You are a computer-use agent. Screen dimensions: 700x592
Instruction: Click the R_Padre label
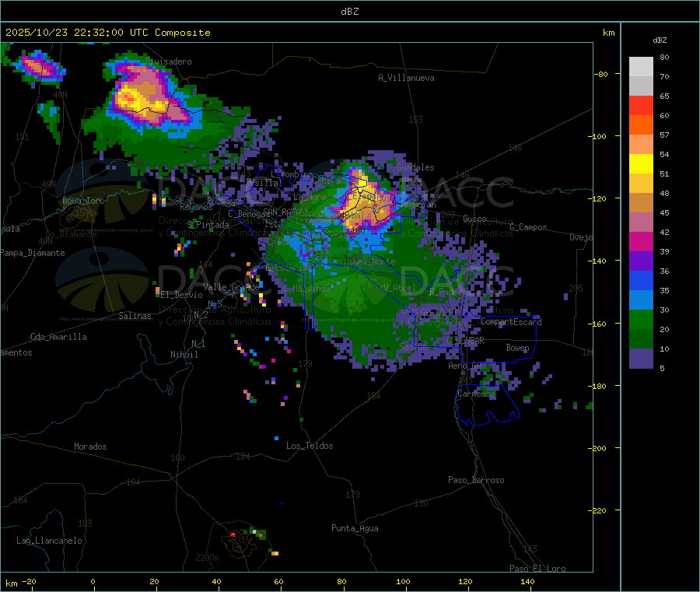tap(446, 292)
